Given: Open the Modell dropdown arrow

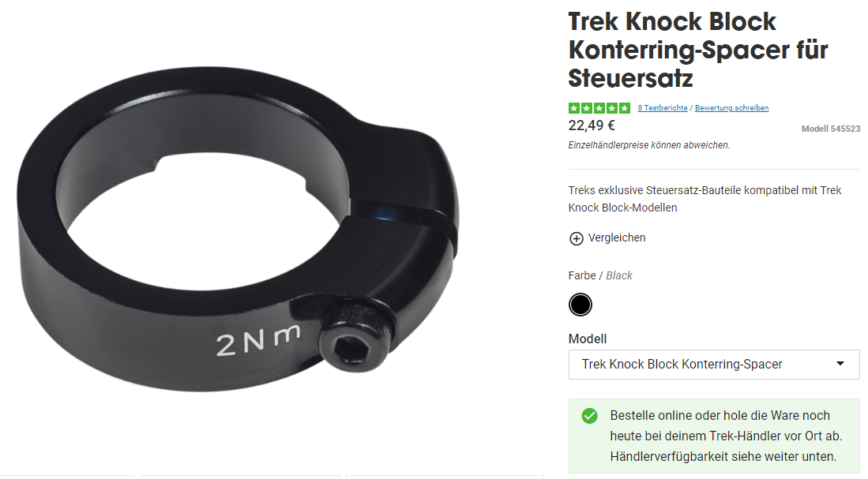Looking at the screenshot, I should pyautogui.click(x=840, y=364).
